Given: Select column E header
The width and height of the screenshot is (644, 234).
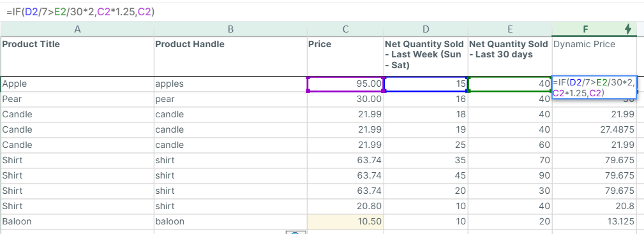Looking at the screenshot, I should pos(510,29).
